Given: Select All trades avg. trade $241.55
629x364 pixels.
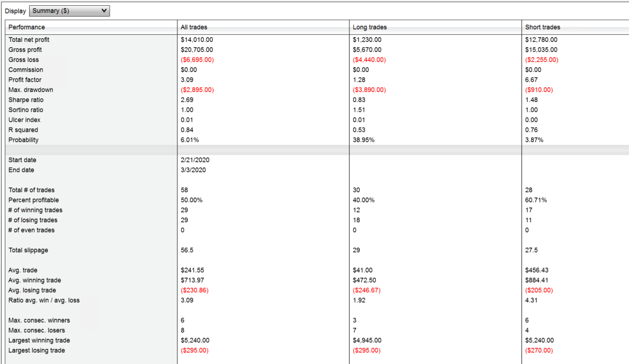Looking at the screenshot, I should 192,270.
